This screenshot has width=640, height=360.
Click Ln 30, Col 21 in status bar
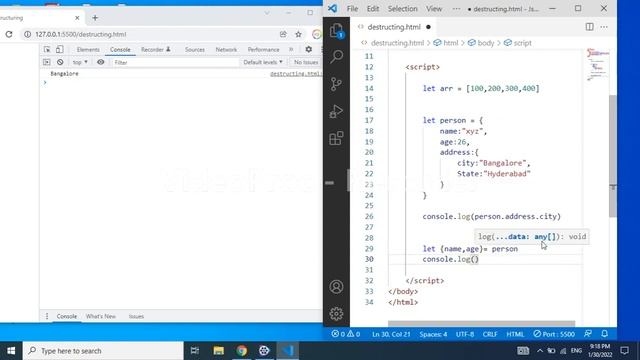pyautogui.click(x=391, y=334)
